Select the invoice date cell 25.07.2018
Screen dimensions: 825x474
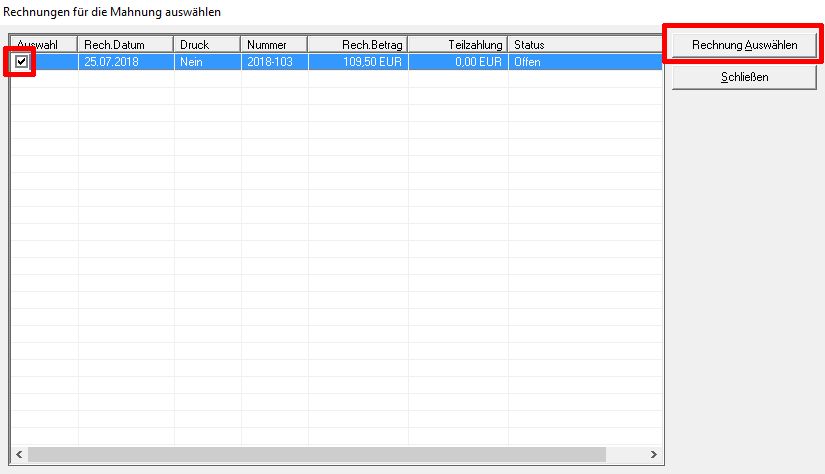tap(126, 62)
